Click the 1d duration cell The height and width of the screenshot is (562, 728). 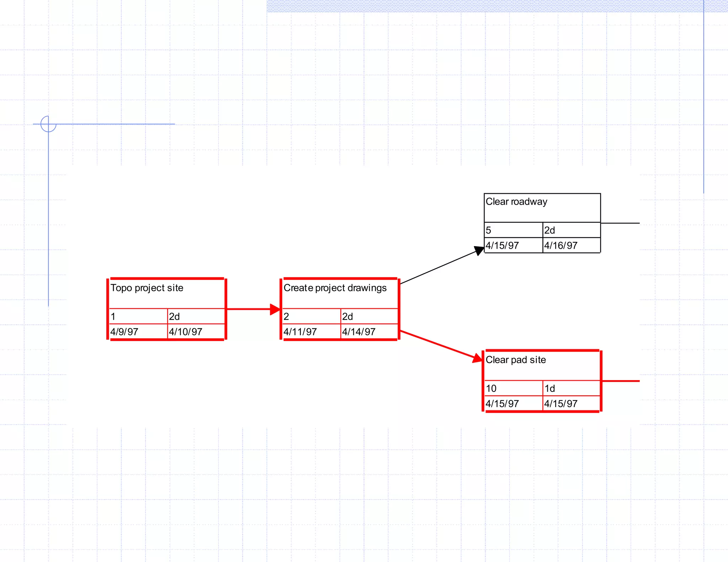coord(571,388)
